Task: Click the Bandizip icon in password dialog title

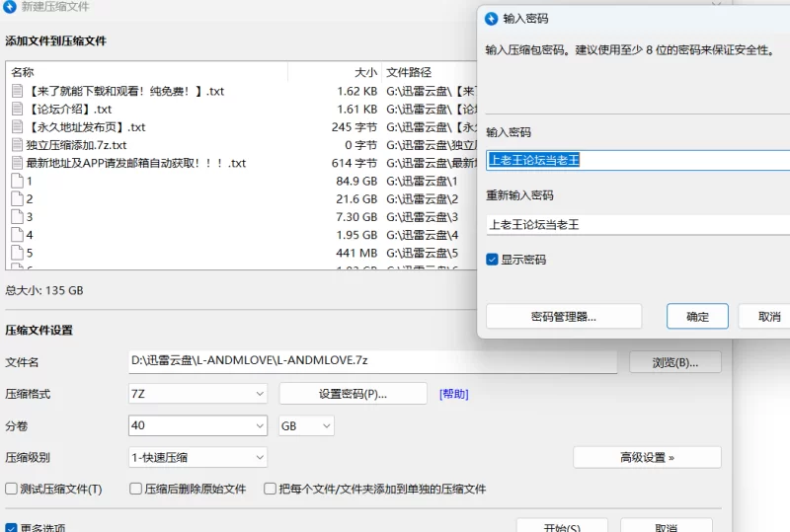Action: tap(492, 18)
